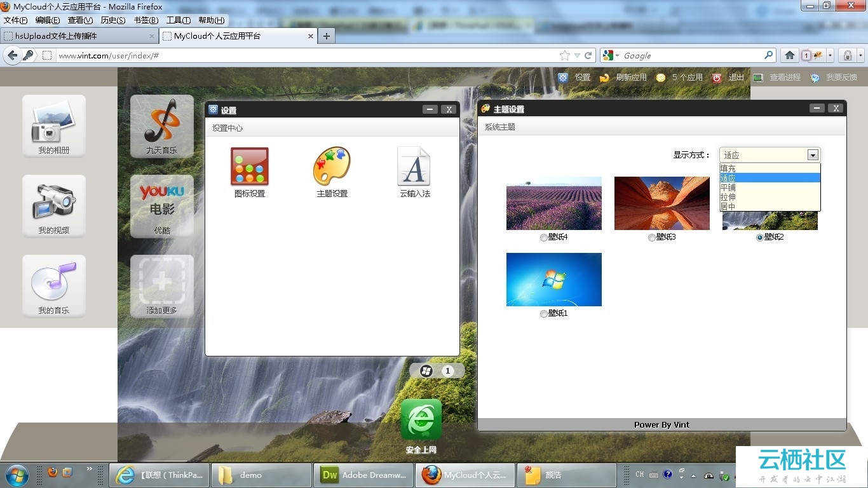Open the 我的相册 photo album app
The height and width of the screenshot is (488, 868).
[x=54, y=126]
